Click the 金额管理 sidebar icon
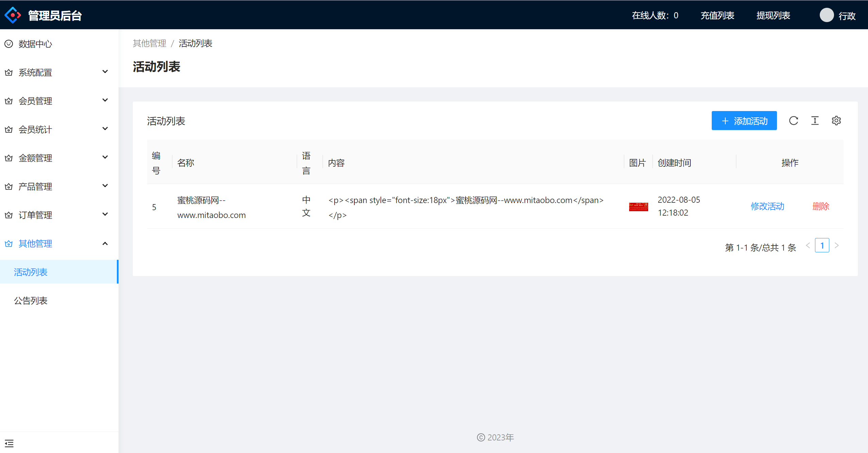Viewport: 868px width, 453px height. point(9,159)
